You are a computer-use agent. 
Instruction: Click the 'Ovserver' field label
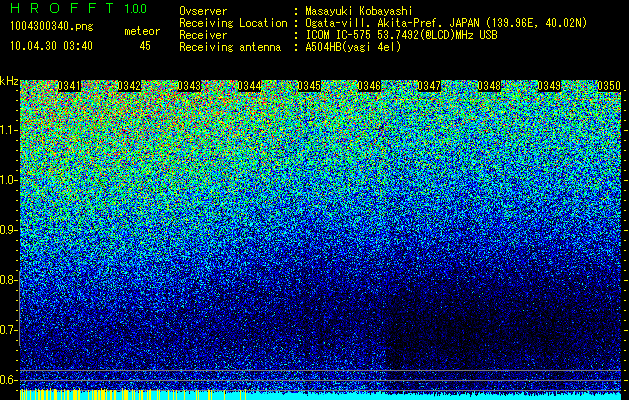tap(203, 11)
